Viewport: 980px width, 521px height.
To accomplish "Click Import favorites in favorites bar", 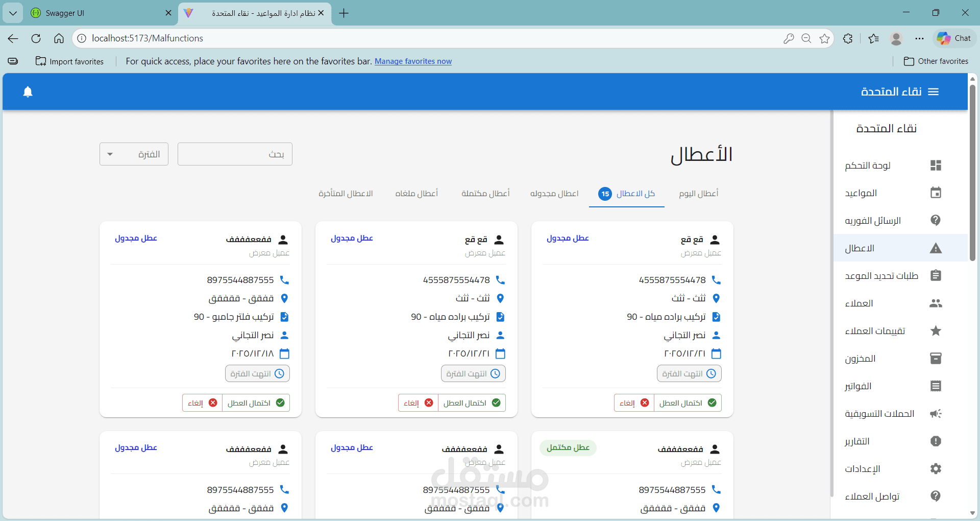I will point(69,61).
